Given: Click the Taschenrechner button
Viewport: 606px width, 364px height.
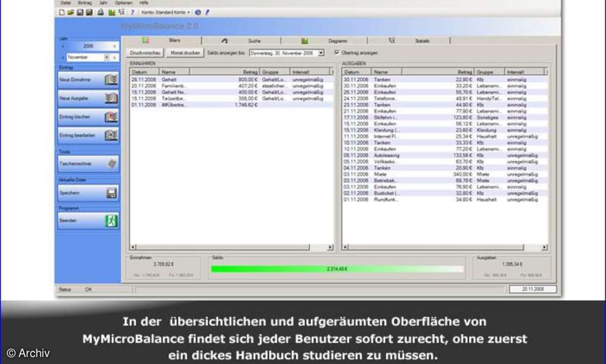Looking at the screenshot, I should coord(88,164).
